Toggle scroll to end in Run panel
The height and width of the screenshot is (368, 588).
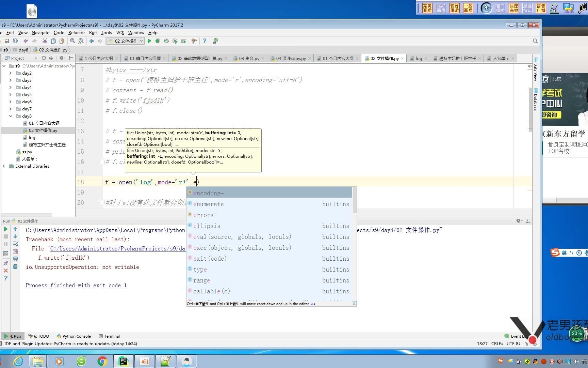(x=15, y=251)
